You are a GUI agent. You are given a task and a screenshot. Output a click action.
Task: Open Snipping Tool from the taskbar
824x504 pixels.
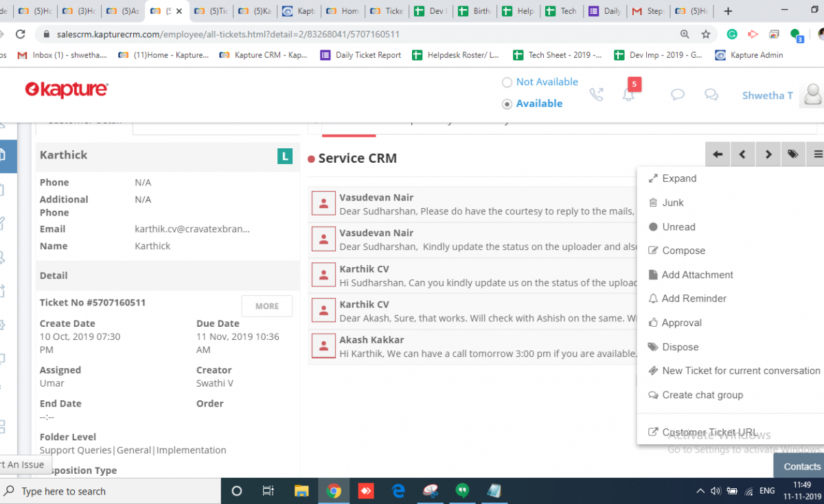[x=431, y=491]
